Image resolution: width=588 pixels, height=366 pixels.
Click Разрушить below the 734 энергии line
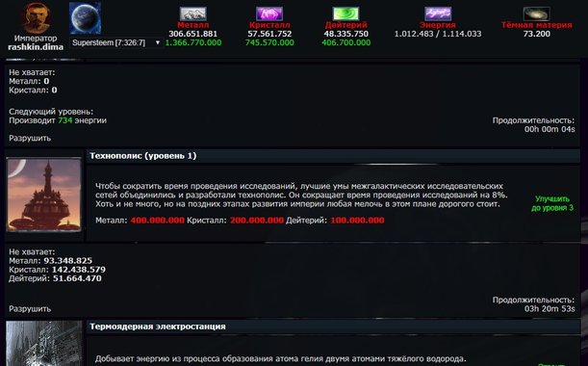[30, 138]
